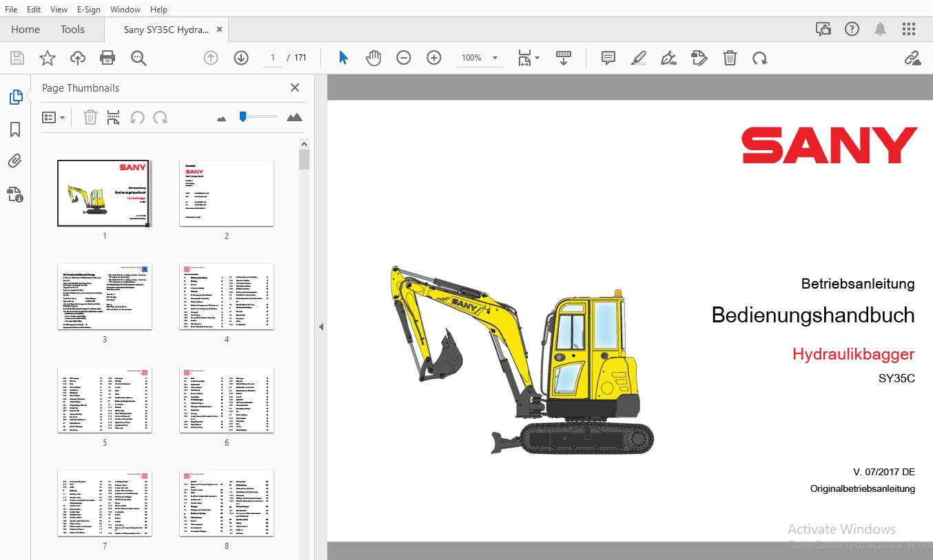The image size is (933, 560).
Task: Collapse the navigation pane arrow
Action: pyautogui.click(x=320, y=327)
